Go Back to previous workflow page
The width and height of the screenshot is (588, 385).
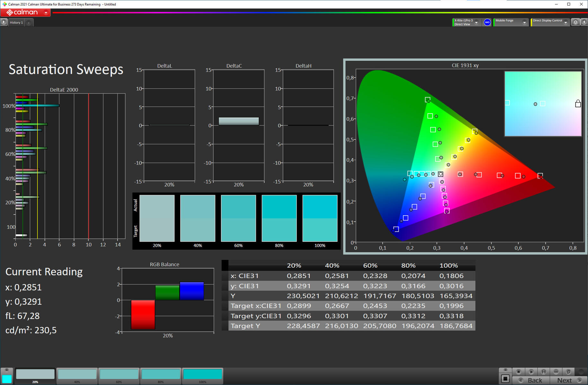(x=531, y=380)
